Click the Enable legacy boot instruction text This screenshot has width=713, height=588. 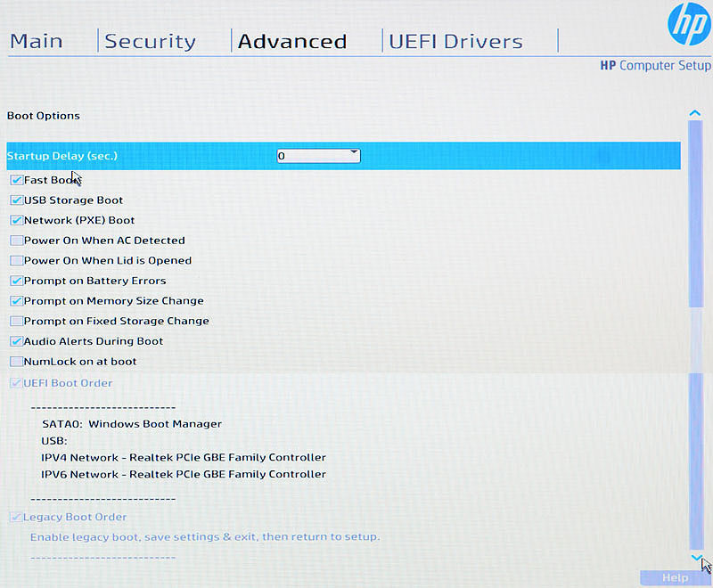coord(205,537)
